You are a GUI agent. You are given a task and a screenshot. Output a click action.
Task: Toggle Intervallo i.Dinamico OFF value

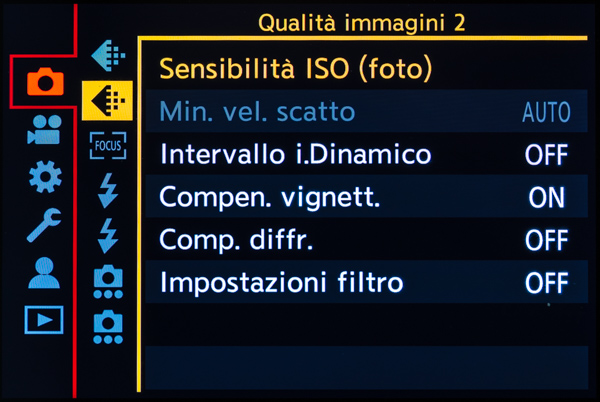coord(547,155)
